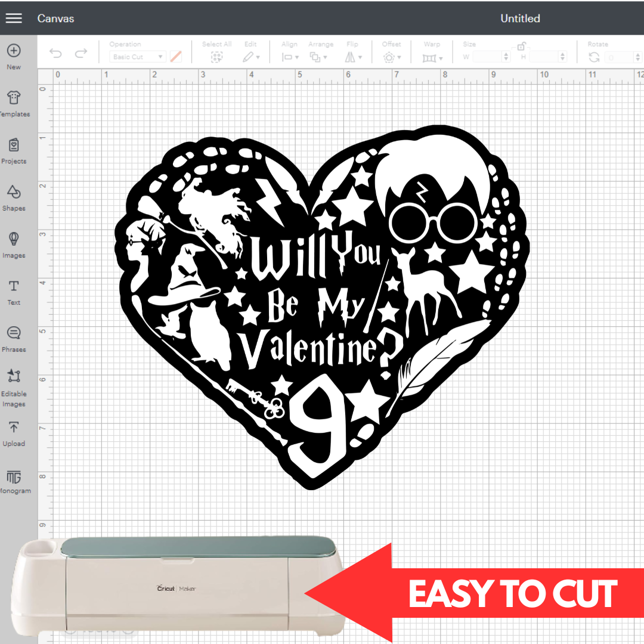Click the Redo arrow
Image resolution: width=644 pixels, height=644 pixels.
[x=81, y=53]
